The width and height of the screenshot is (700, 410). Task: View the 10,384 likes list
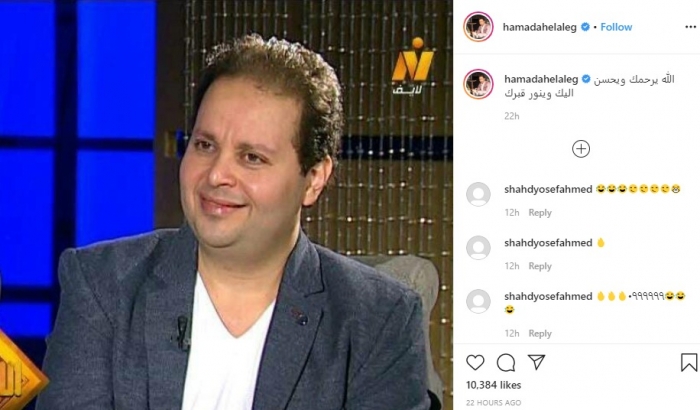(493, 385)
